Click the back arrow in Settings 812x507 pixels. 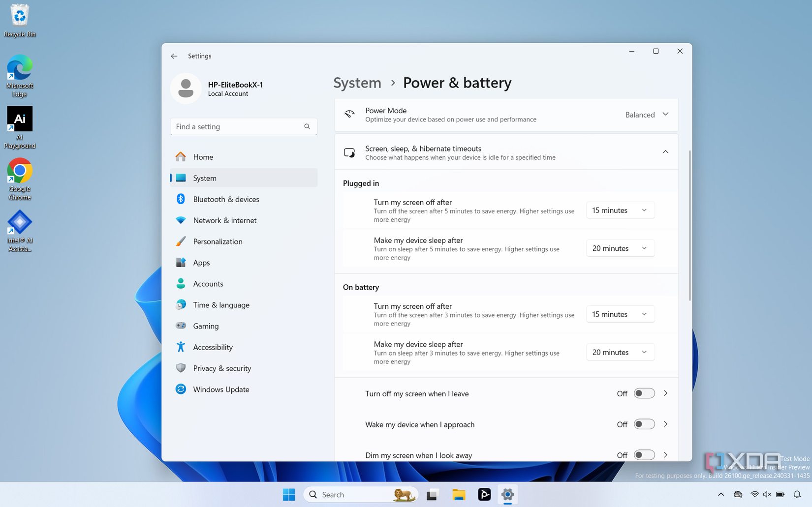click(174, 56)
